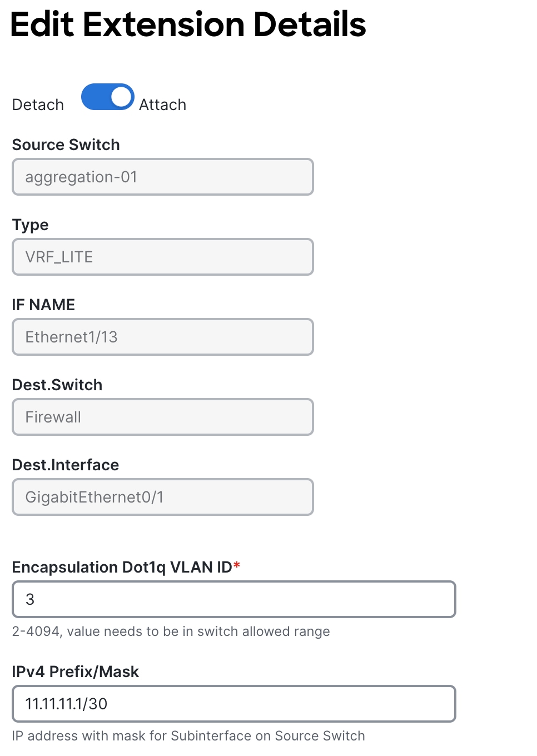Select the IPv4 Prefix/Mask input field
This screenshot has width=537, height=756.
233,704
